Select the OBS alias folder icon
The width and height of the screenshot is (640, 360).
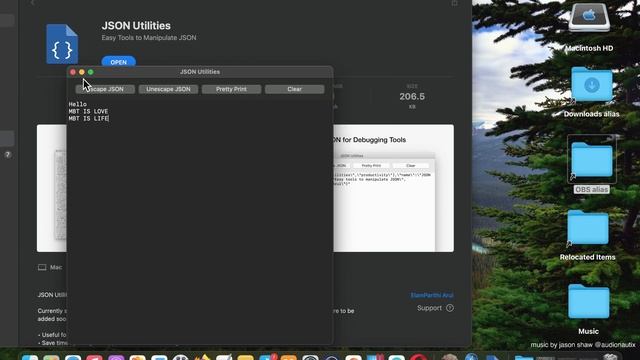click(x=591, y=160)
